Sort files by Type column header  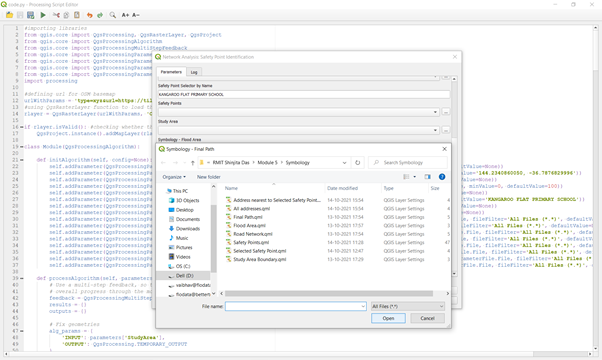point(389,188)
